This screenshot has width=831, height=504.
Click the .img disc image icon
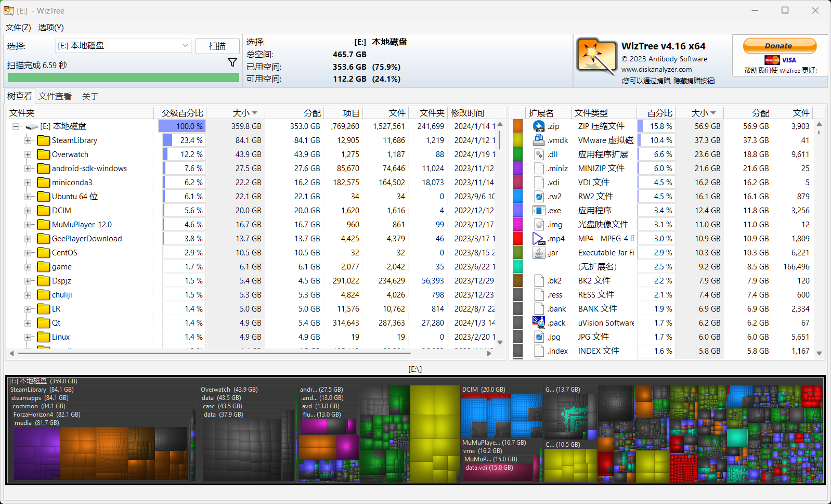click(539, 224)
